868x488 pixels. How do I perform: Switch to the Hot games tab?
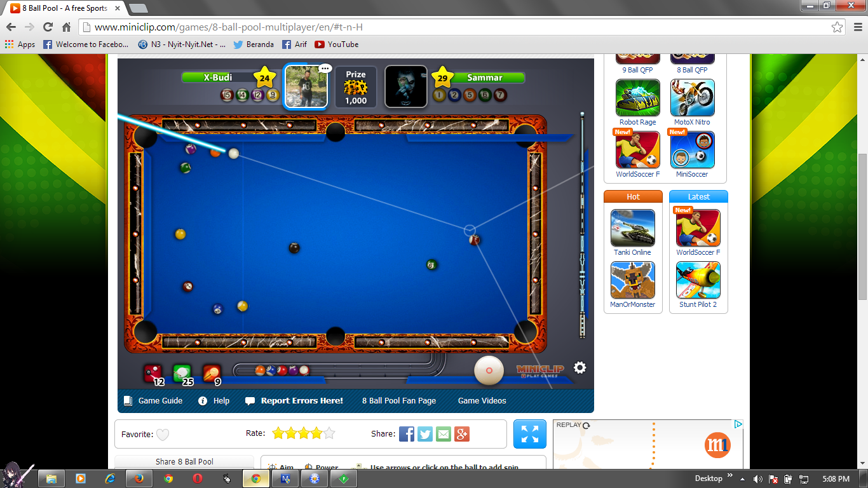(633, 197)
